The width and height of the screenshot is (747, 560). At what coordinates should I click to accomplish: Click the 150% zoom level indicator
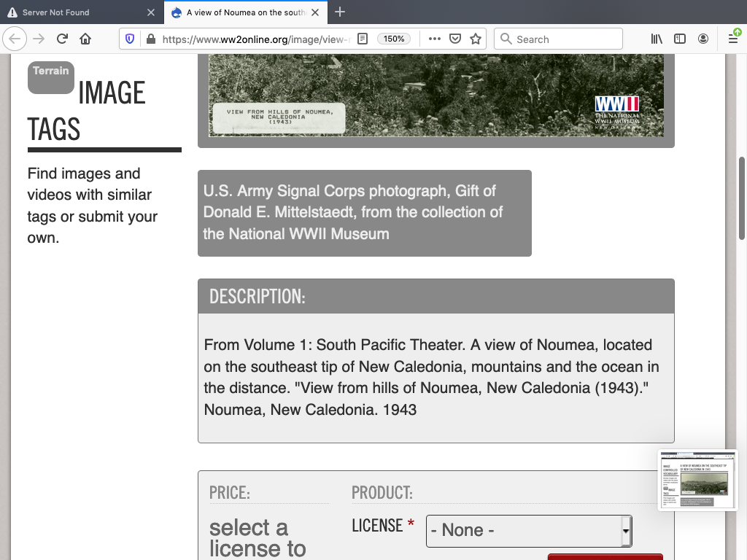point(394,39)
